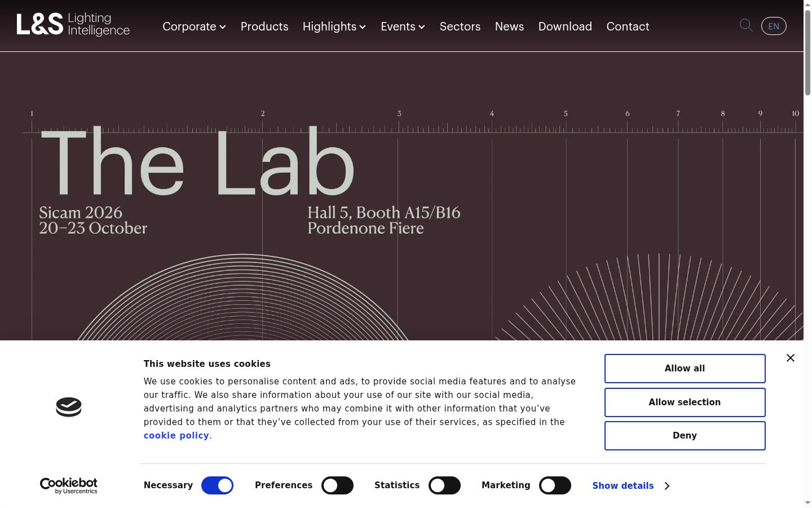Click the Pordenone Fiere text
This screenshot has width=812, height=508.
click(365, 228)
